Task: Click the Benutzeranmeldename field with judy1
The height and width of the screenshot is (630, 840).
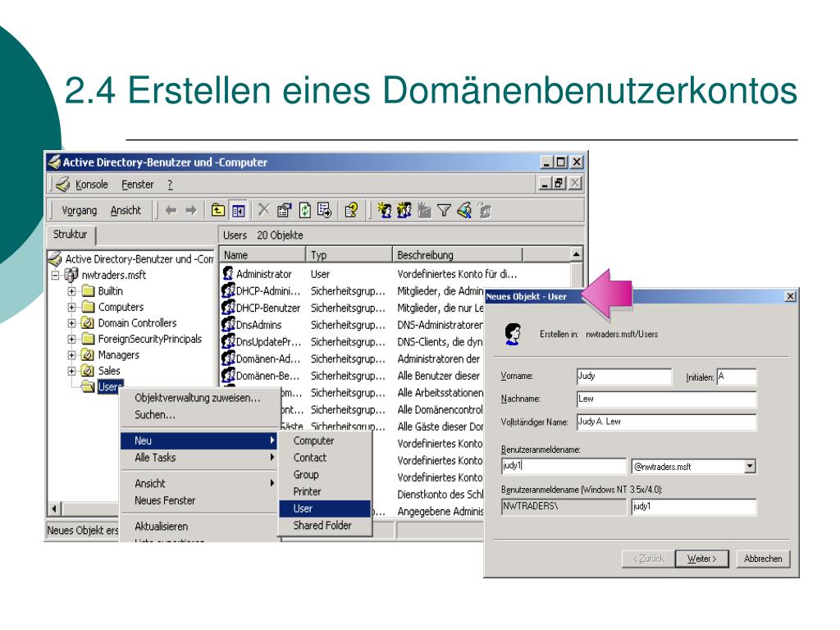Action: click(564, 466)
